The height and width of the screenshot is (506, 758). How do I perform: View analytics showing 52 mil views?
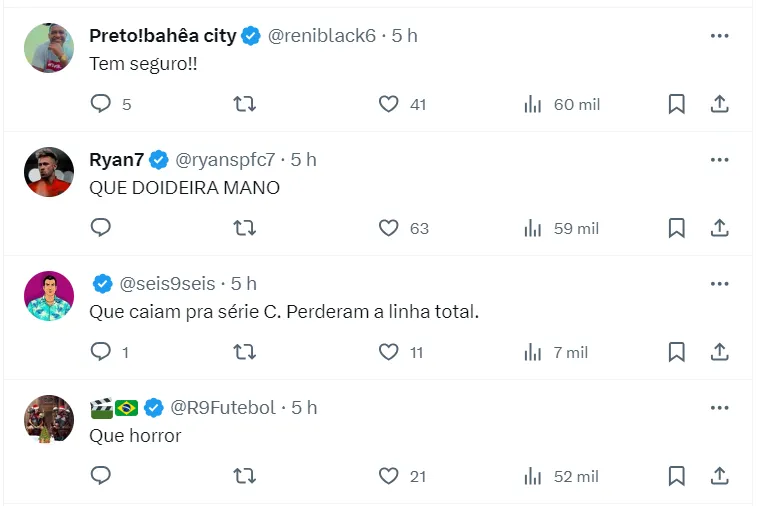562,476
